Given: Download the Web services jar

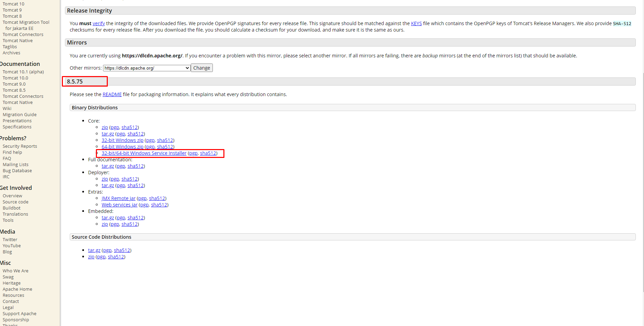Looking at the screenshot, I should point(119,205).
